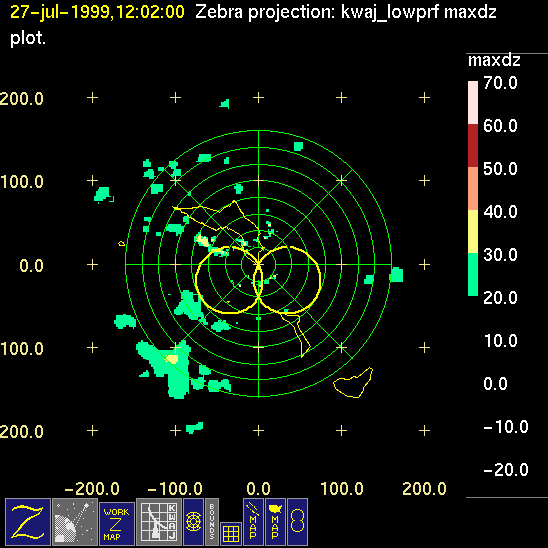Select the yellow 30-40 color band
548x548 pixels.
(473, 231)
